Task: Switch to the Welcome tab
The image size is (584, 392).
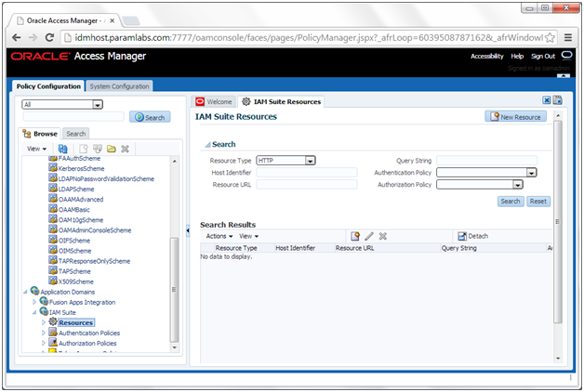Action: click(214, 101)
